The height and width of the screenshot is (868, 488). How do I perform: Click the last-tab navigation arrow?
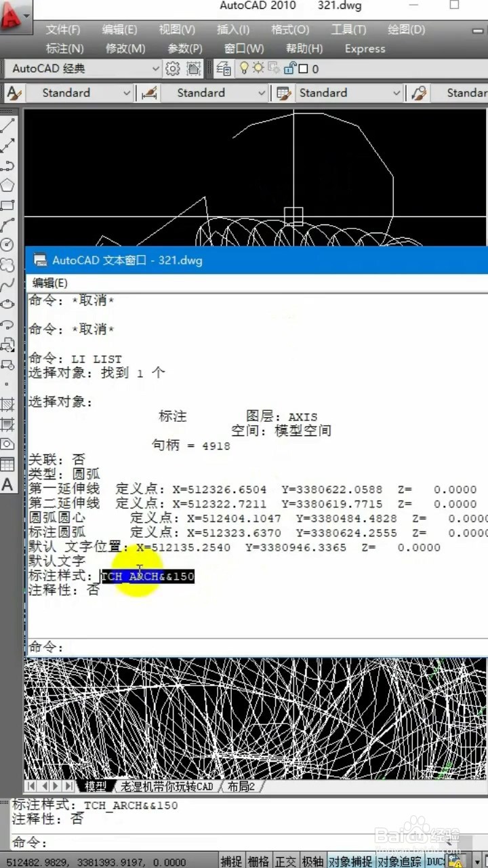69,787
